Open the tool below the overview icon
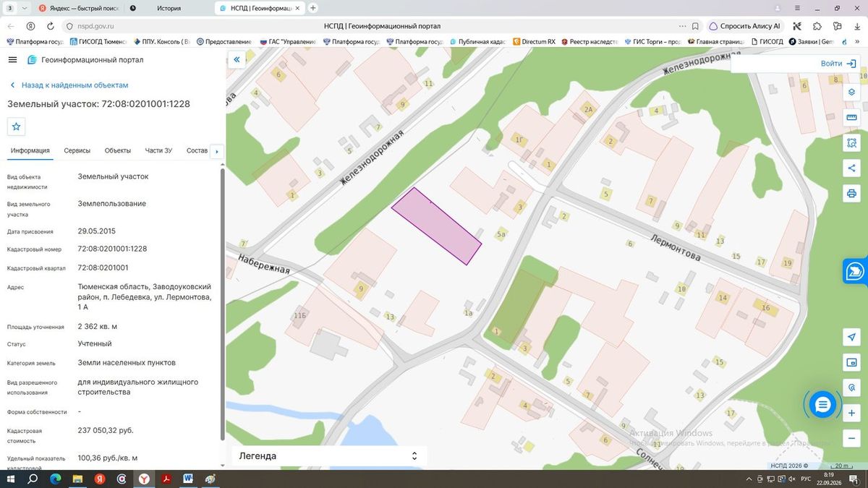Screen dimensions: 868x488 851,388
